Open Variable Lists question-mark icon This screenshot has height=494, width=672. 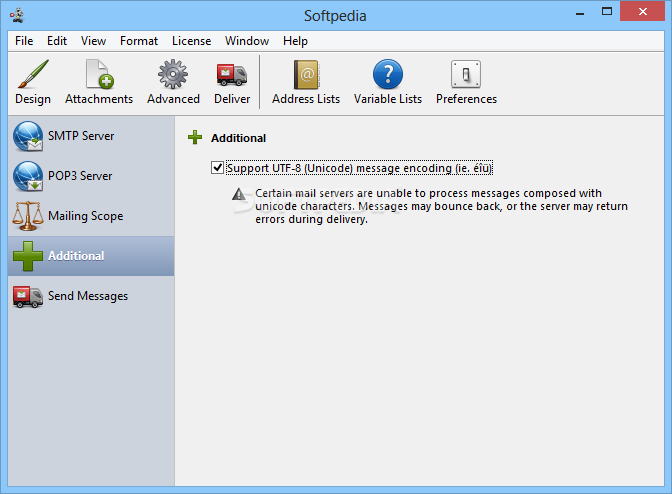pos(388,82)
